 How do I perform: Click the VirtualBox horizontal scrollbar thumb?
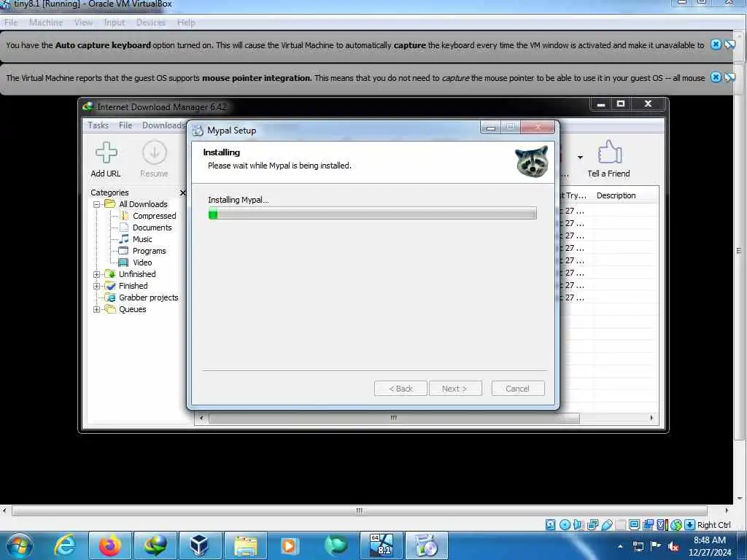359,510
